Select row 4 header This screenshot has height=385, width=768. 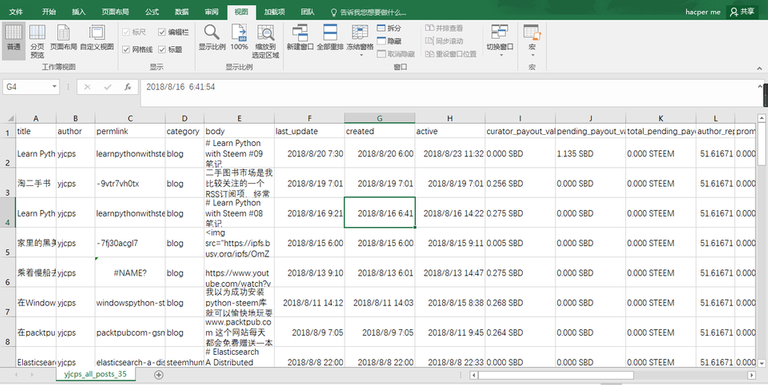coord(7,213)
